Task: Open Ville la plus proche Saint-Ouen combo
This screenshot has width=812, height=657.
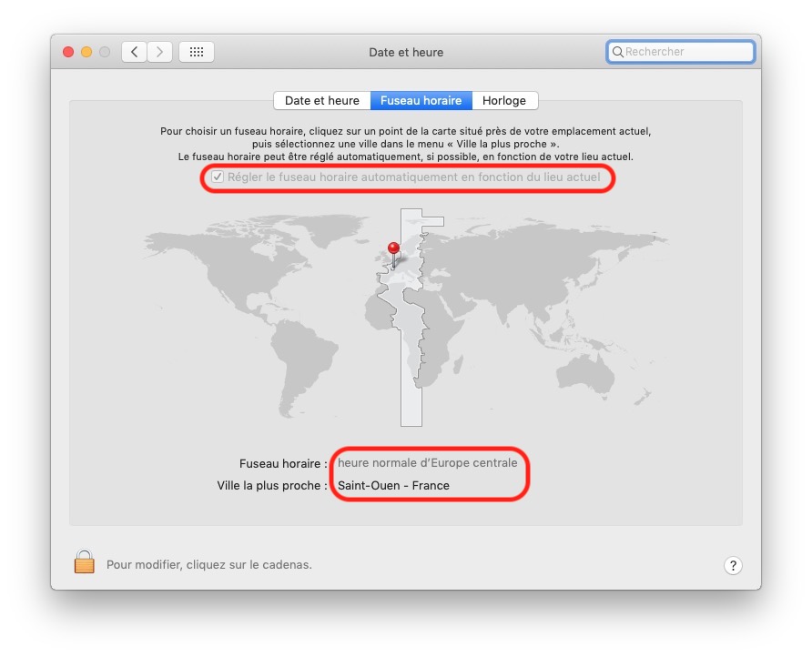Action: click(x=393, y=486)
